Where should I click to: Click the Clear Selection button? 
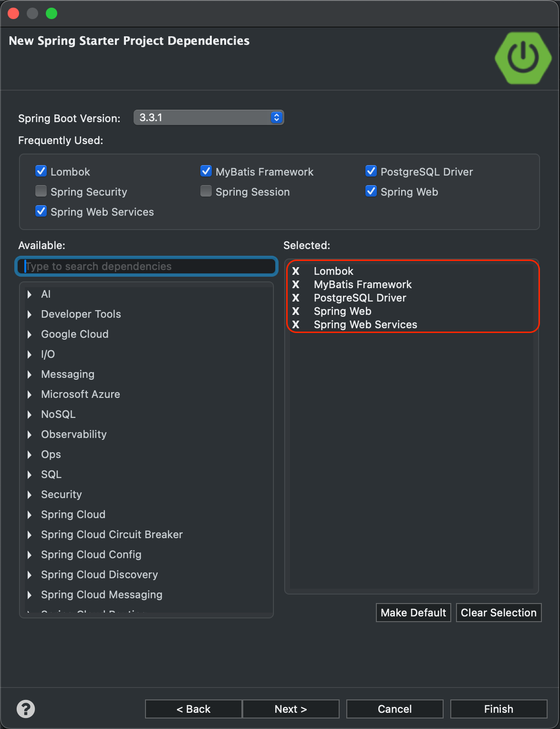click(x=498, y=613)
